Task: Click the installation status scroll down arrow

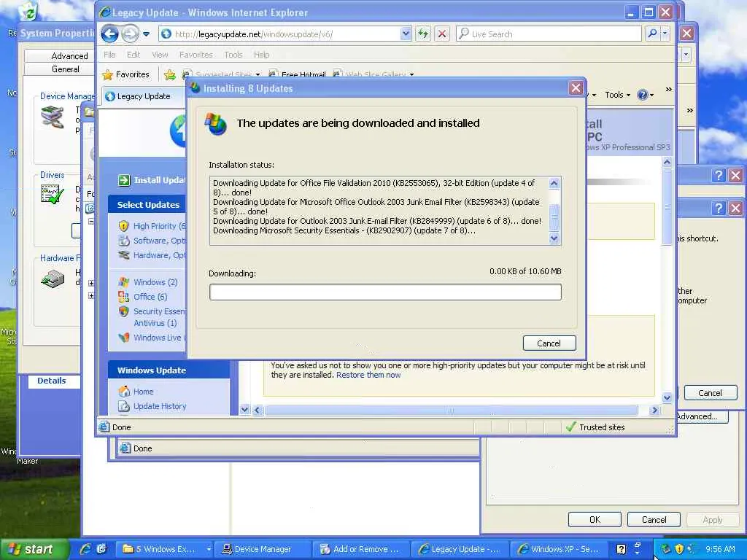Action: pyautogui.click(x=554, y=238)
